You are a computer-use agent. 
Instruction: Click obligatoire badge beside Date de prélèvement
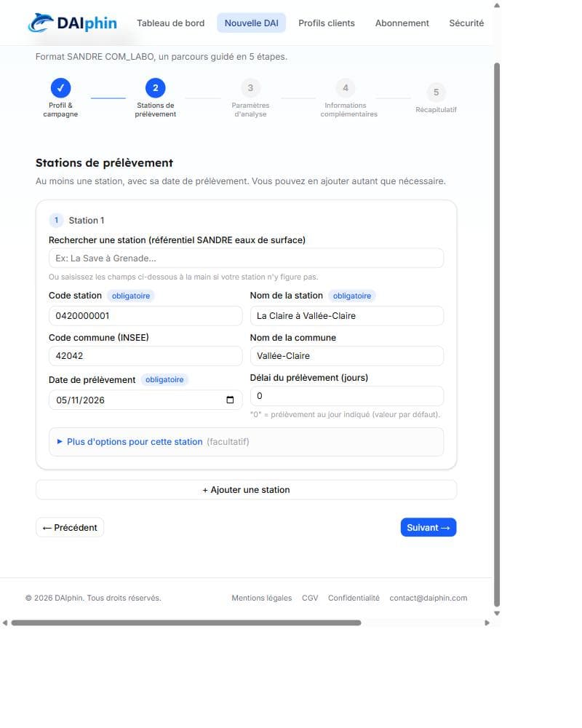pos(164,379)
